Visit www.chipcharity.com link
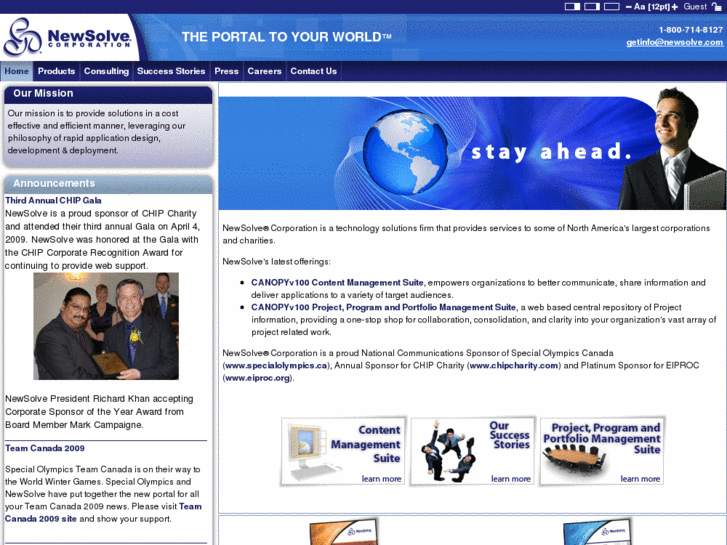The image size is (727, 545). click(514, 365)
